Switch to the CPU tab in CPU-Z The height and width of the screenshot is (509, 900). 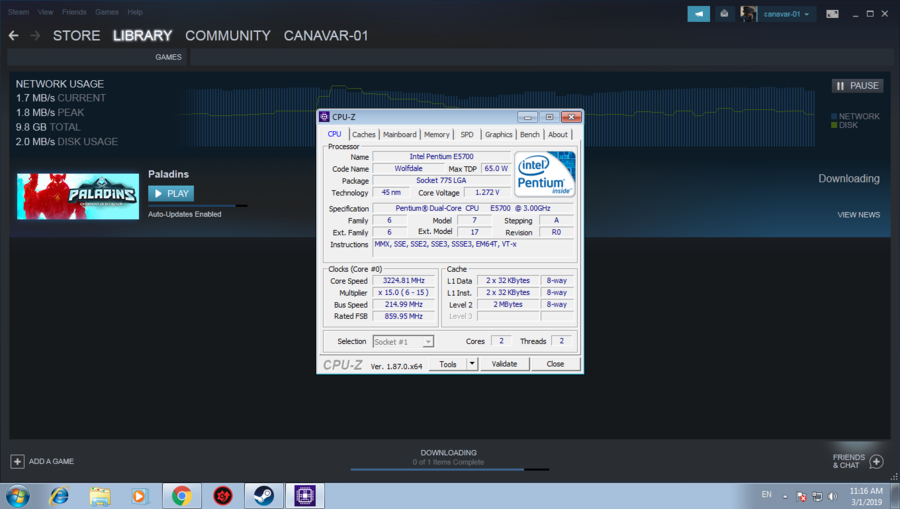(x=334, y=134)
